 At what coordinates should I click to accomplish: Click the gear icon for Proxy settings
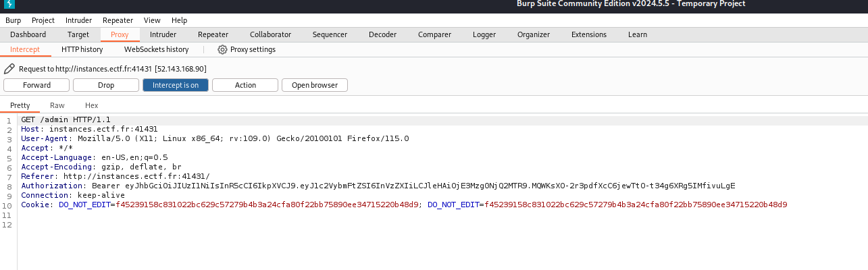[x=222, y=49]
